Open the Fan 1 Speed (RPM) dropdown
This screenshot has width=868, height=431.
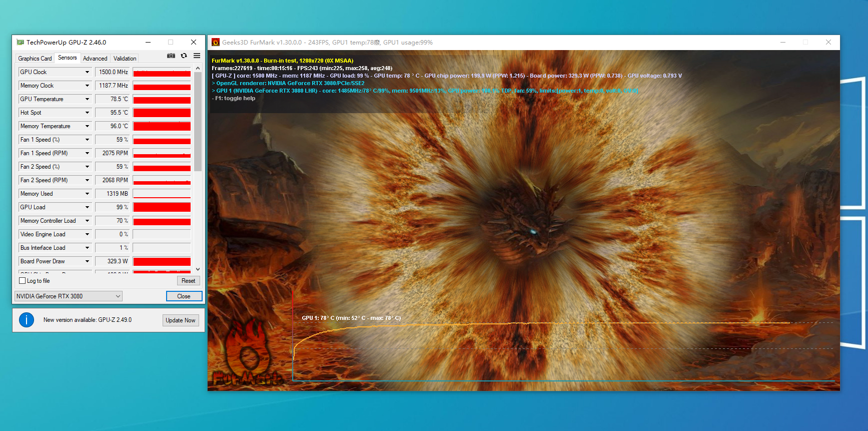tap(87, 153)
